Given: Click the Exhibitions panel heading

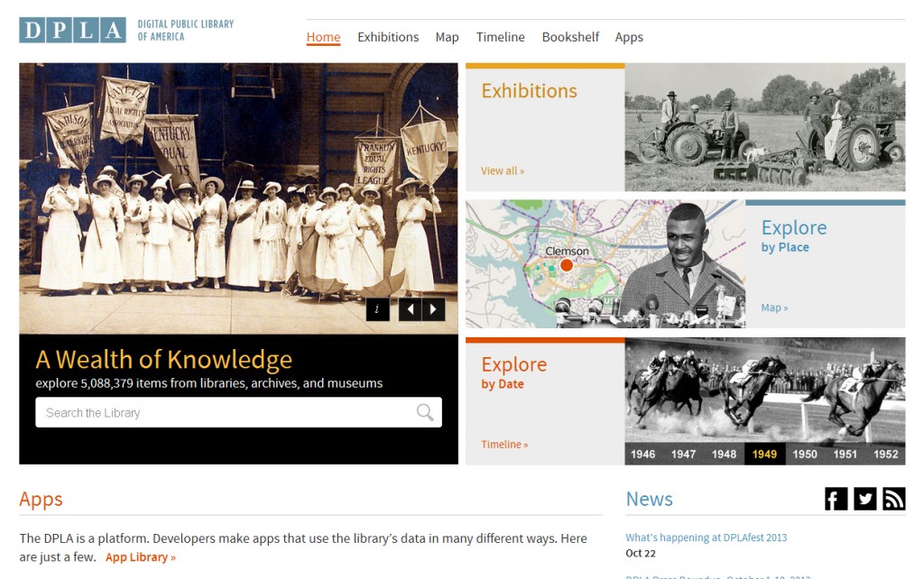Looking at the screenshot, I should tap(529, 91).
